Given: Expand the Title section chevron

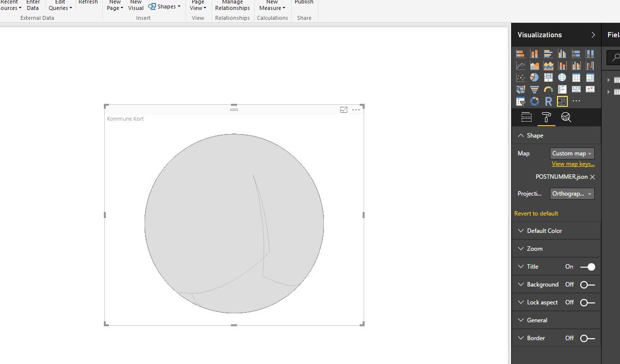Looking at the screenshot, I should [x=521, y=267].
